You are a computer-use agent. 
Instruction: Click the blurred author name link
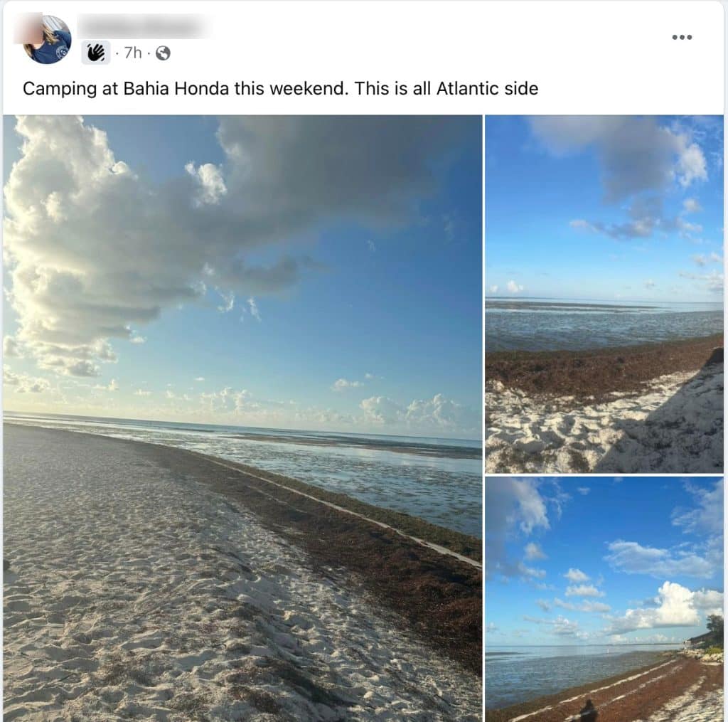pyautogui.click(x=142, y=26)
